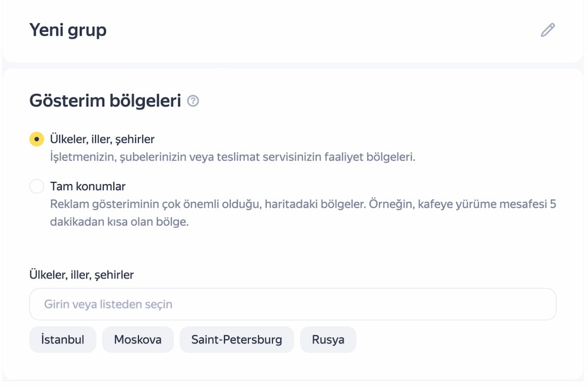The image size is (588, 387).
Task: Select the Saint-Petersburg suggestion chip
Action: click(x=236, y=339)
